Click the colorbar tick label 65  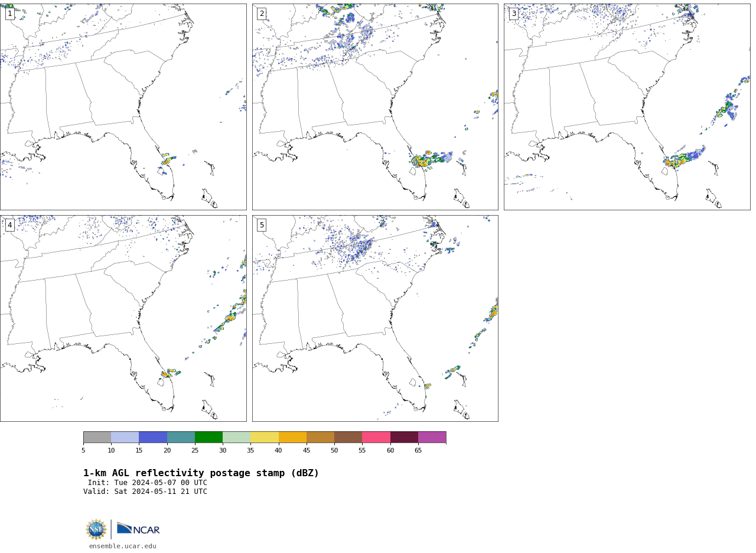(418, 451)
